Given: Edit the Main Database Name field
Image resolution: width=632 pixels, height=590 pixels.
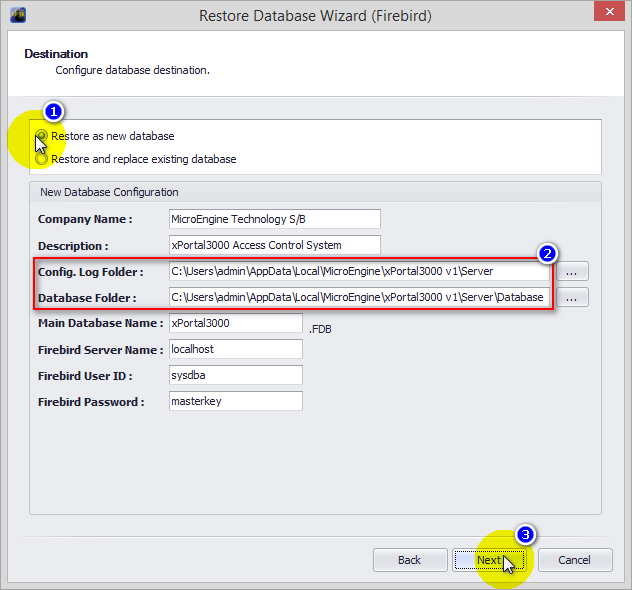Looking at the screenshot, I should click(235, 323).
